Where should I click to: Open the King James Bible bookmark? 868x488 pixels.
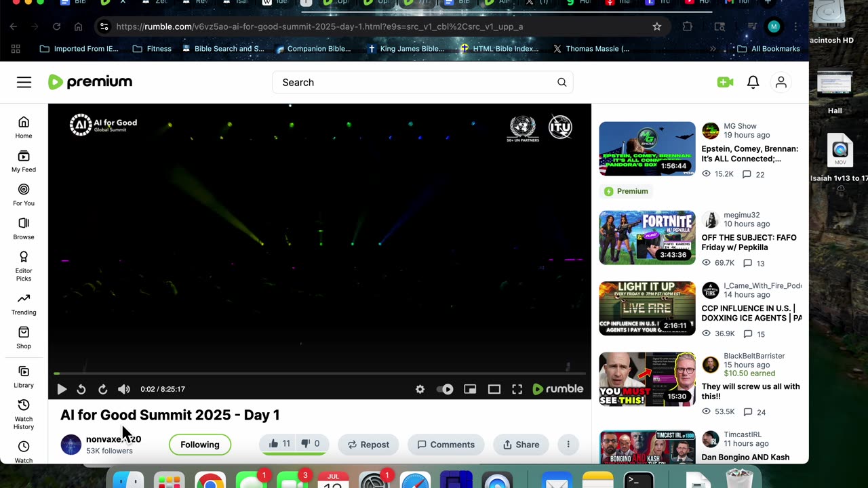(406, 49)
